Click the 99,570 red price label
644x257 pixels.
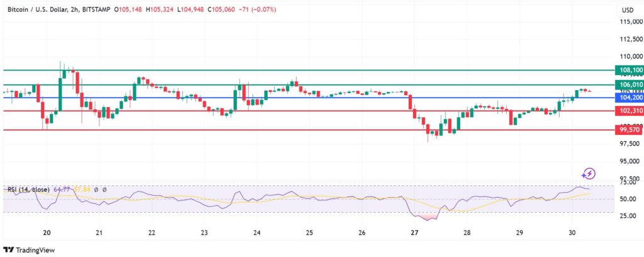pyautogui.click(x=630, y=130)
